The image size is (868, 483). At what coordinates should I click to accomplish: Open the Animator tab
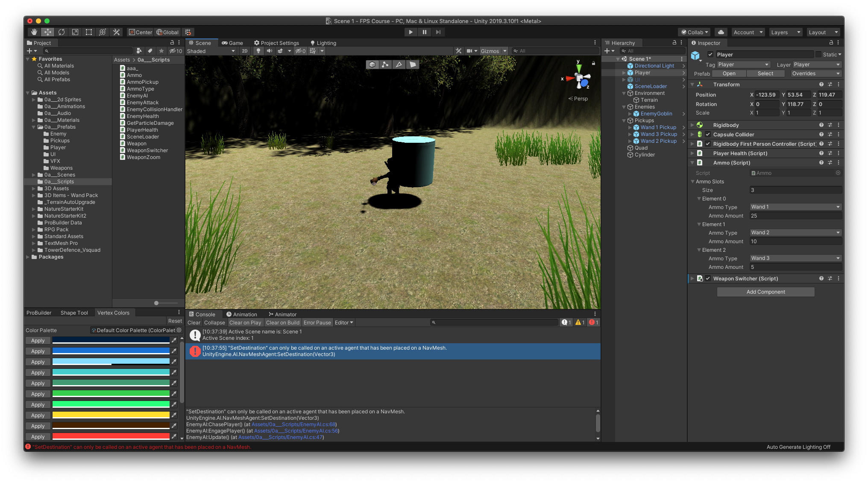pos(282,314)
